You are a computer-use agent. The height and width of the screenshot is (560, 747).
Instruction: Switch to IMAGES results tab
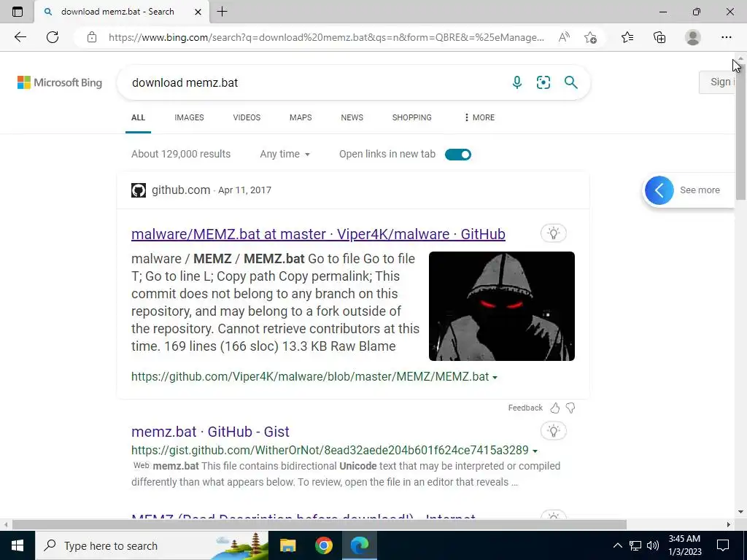189,117
